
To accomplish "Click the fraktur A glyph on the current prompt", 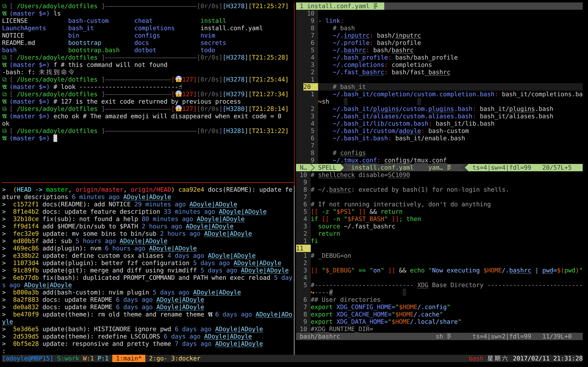I will (4, 138).
